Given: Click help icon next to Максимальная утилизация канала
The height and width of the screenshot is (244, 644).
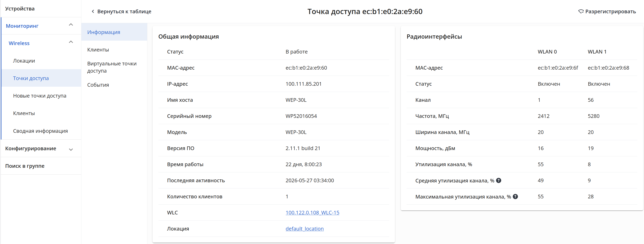Looking at the screenshot, I should (515, 197).
